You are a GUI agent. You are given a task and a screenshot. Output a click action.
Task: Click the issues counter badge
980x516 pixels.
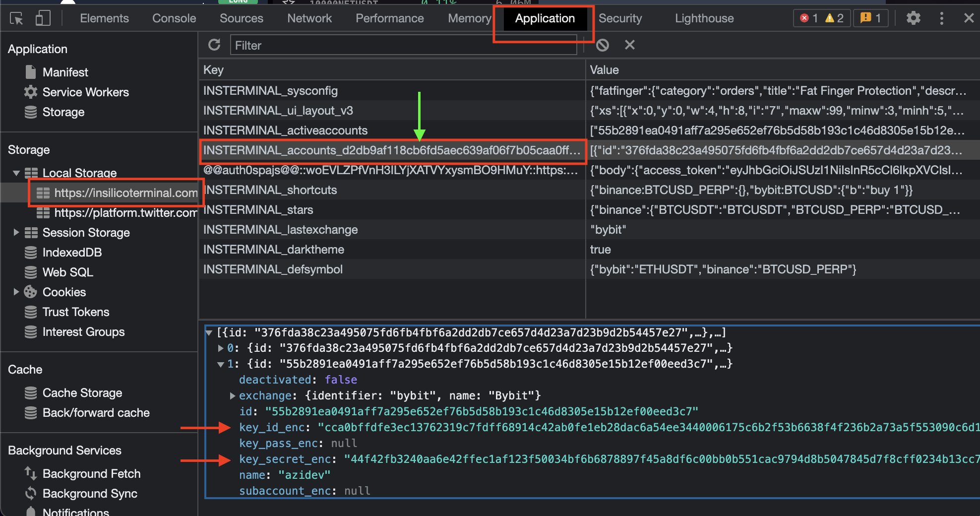(x=870, y=18)
